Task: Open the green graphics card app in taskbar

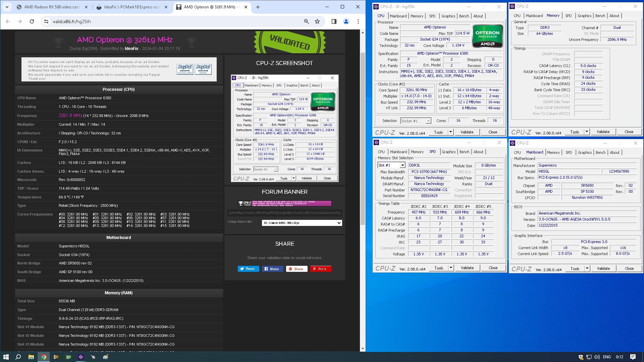Action: [68, 357]
